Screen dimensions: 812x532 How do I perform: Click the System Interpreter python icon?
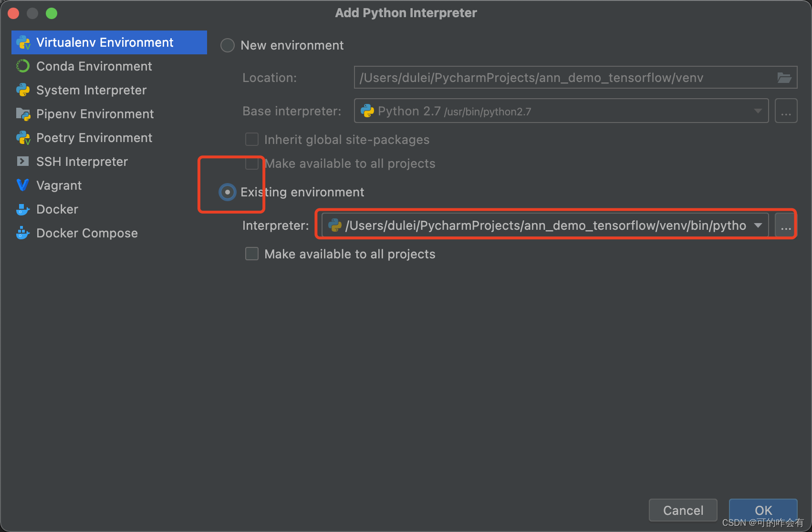pyautogui.click(x=23, y=90)
